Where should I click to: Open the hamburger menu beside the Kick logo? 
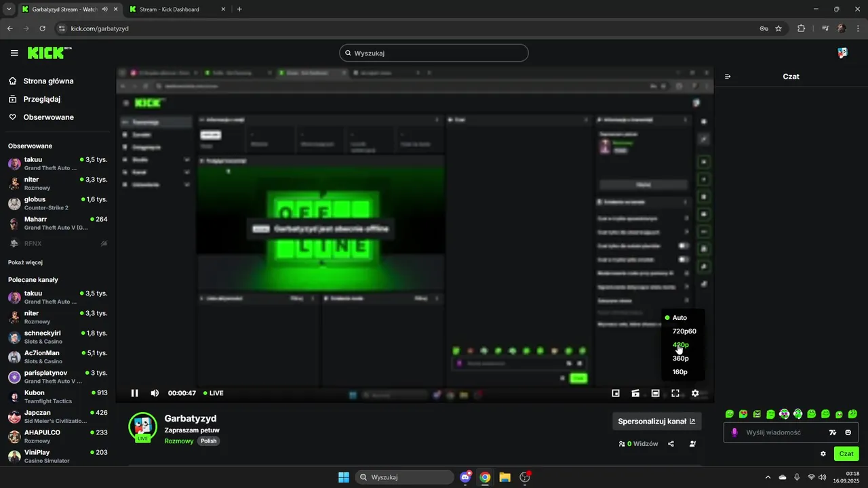14,53
